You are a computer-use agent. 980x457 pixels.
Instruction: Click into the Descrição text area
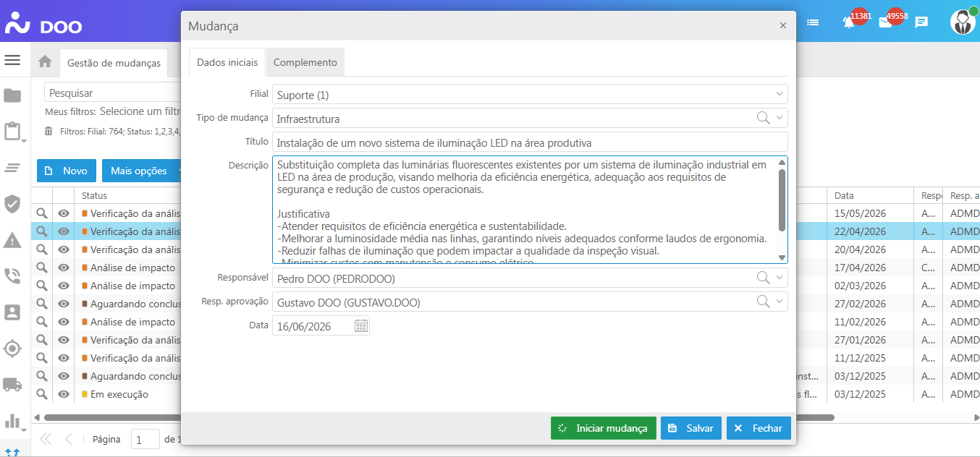[525, 210]
